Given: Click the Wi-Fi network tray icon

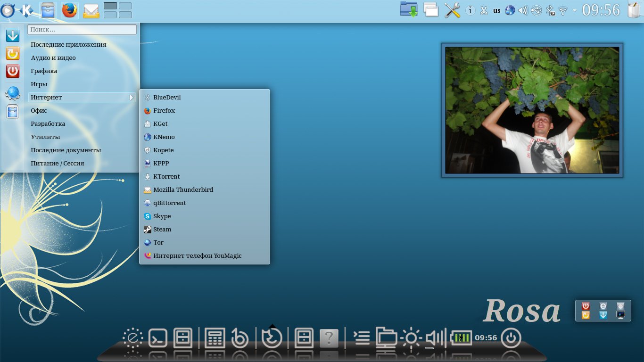Looking at the screenshot, I should coord(562,10).
